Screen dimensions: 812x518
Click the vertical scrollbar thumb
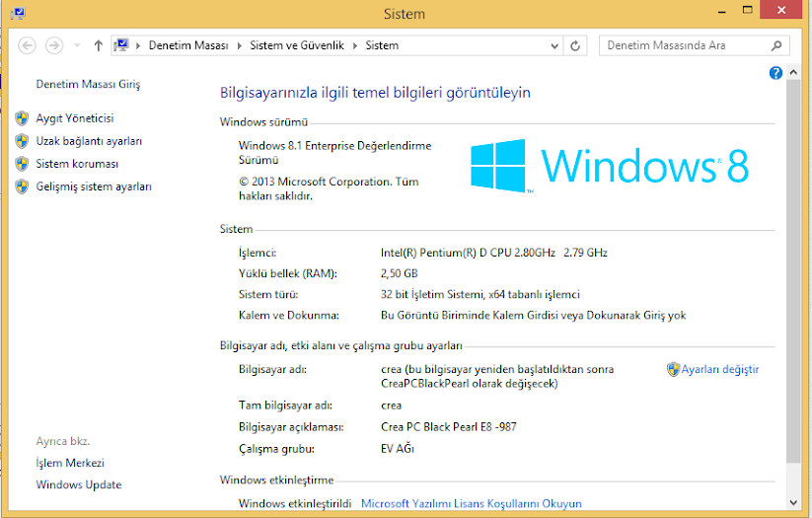coord(793,272)
